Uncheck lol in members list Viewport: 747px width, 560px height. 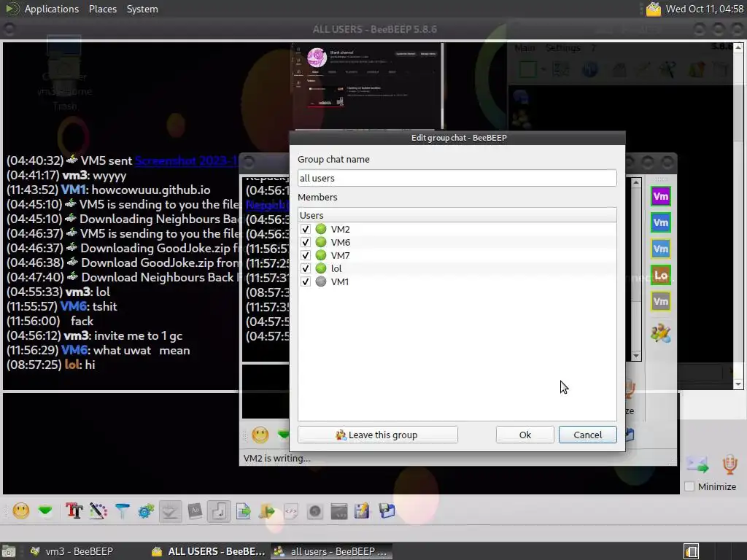pos(306,268)
